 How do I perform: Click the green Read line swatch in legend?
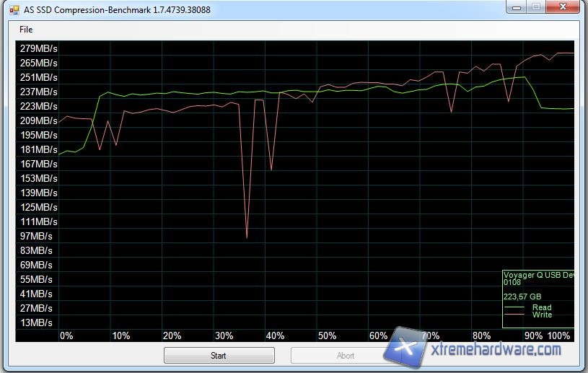514,308
